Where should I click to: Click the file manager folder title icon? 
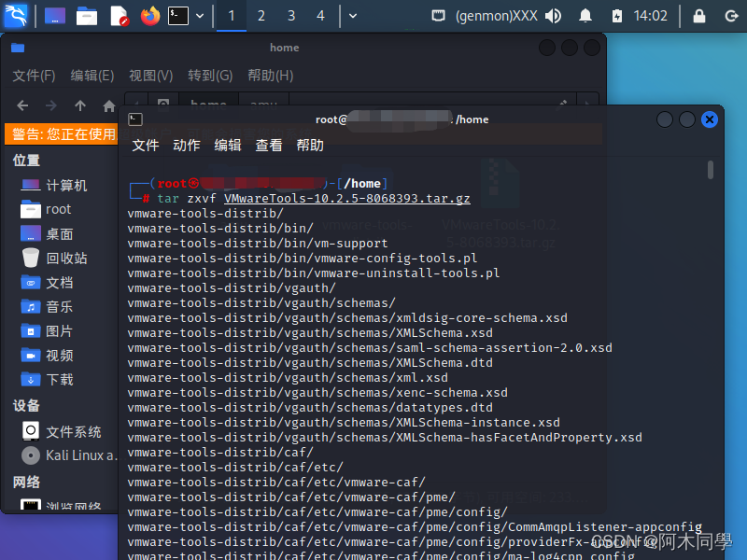[x=18, y=48]
